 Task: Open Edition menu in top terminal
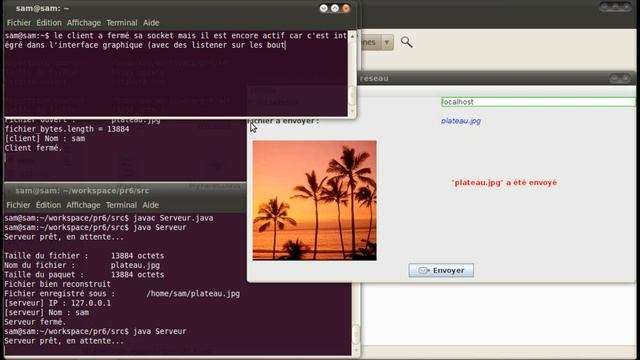(49, 23)
